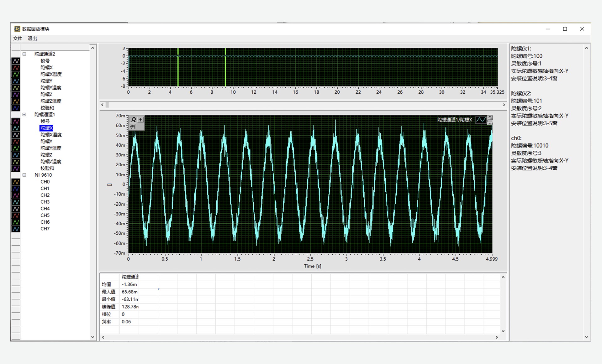Screen dimensions: 602x364
Task: Select the crosshair cursor tool on graph palette
Action: tap(140, 120)
